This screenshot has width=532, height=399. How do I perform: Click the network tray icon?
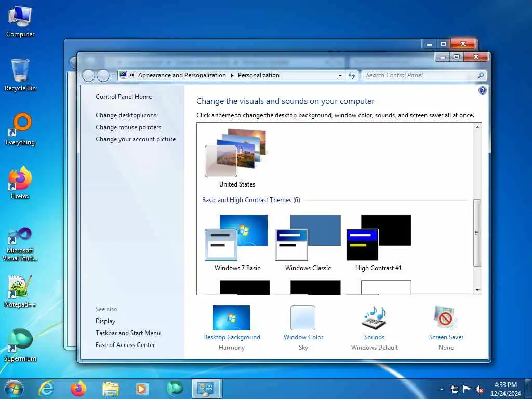coord(454,389)
